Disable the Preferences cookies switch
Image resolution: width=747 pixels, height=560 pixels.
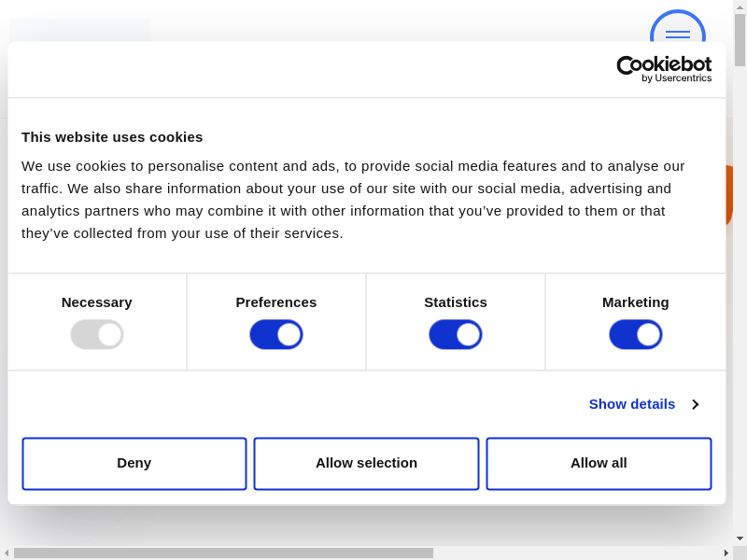click(276, 334)
